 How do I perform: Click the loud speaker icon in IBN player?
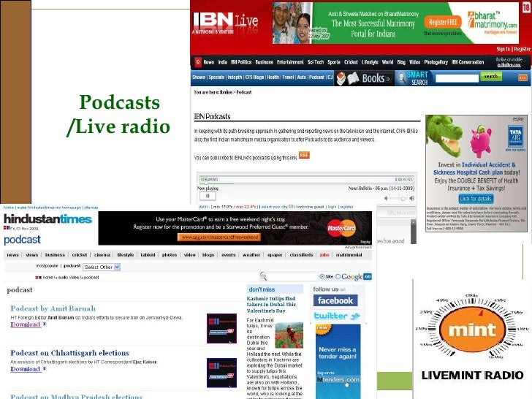(x=411, y=198)
